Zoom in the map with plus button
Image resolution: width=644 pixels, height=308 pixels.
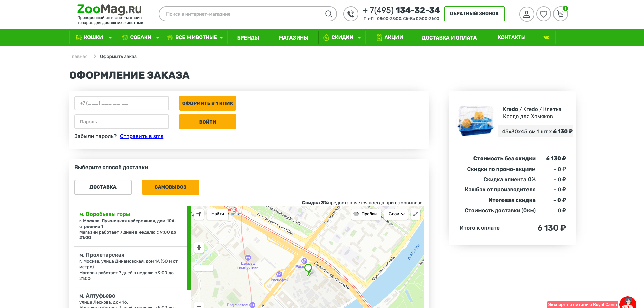[199, 247]
